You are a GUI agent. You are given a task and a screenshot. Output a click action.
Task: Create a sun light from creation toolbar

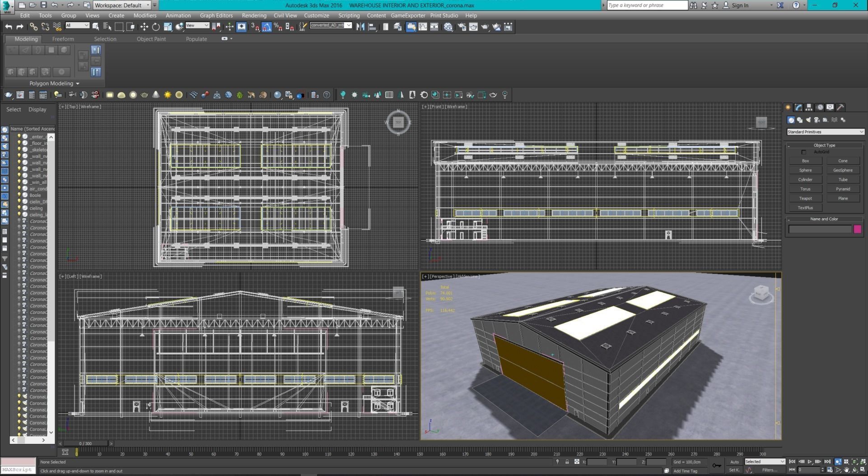[168, 95]
